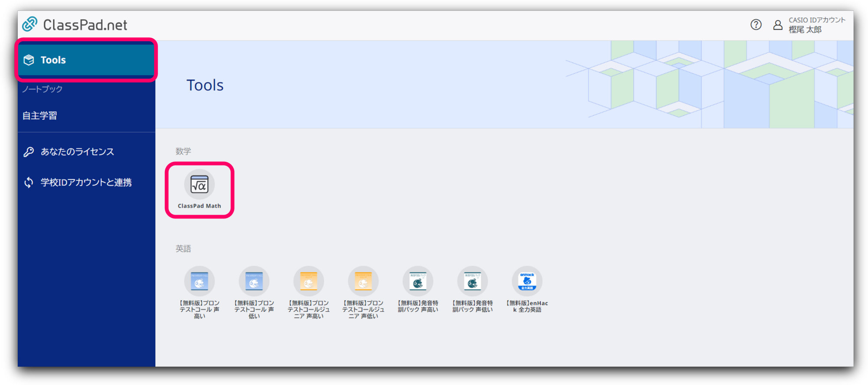Image resolution: width=868 pixels, height=385 pixels.
Task: Click the sync icon beside 学校IDアカウントと連携
Action: click(29, 183)
